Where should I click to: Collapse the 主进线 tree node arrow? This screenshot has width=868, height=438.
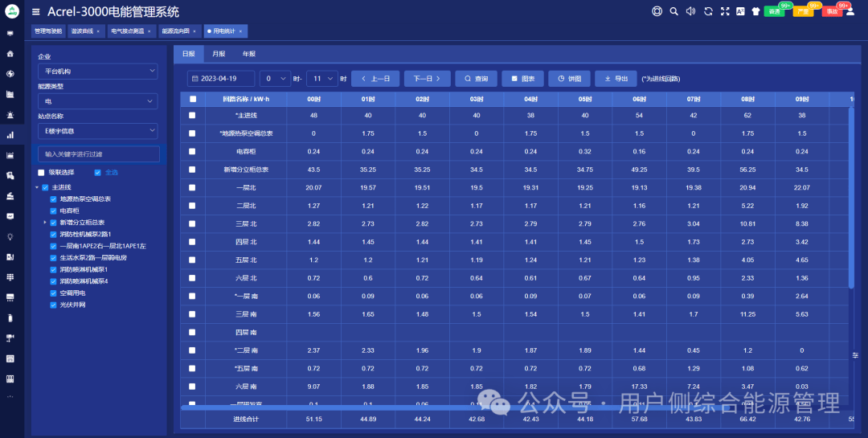coord(37,187)
